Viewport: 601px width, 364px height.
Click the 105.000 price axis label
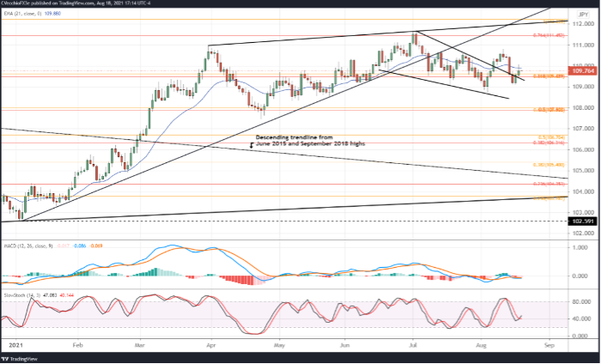coord(581,171)
